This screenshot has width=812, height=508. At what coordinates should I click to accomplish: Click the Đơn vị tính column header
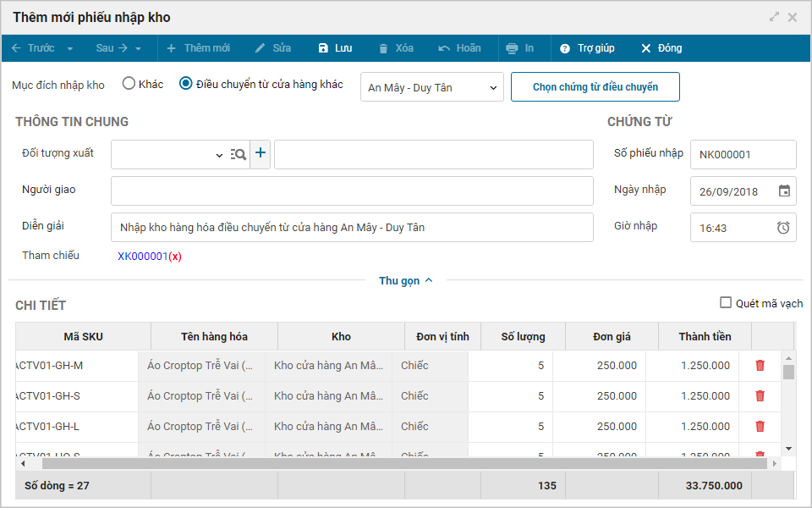(x=442, y=336)
